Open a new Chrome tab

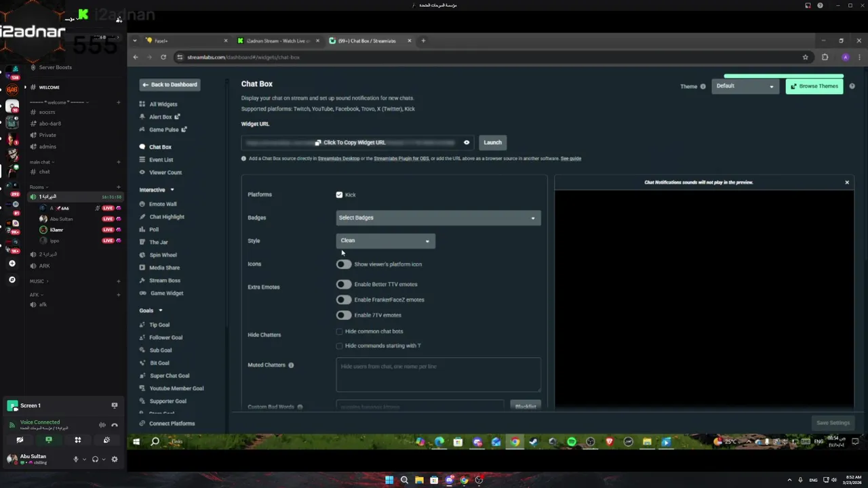[423, 41]
